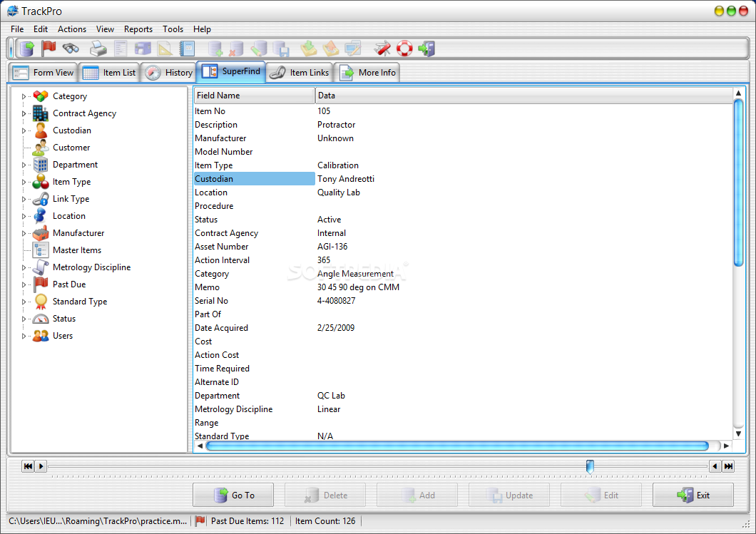This screenshot has height=534, width=756.
Task: Click the Field Name column header
Action: pyautogui.click(x=254, y=96)
